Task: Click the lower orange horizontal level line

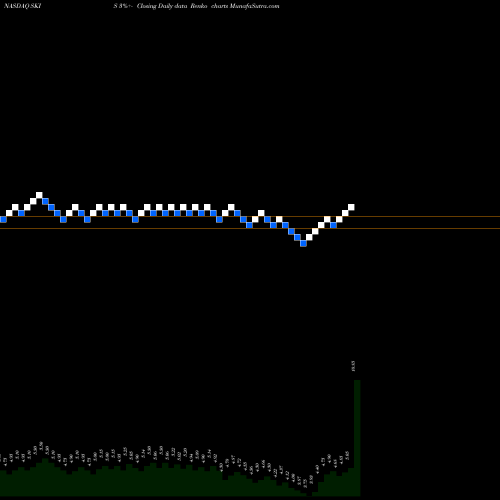Action: [x=250, y=228]
